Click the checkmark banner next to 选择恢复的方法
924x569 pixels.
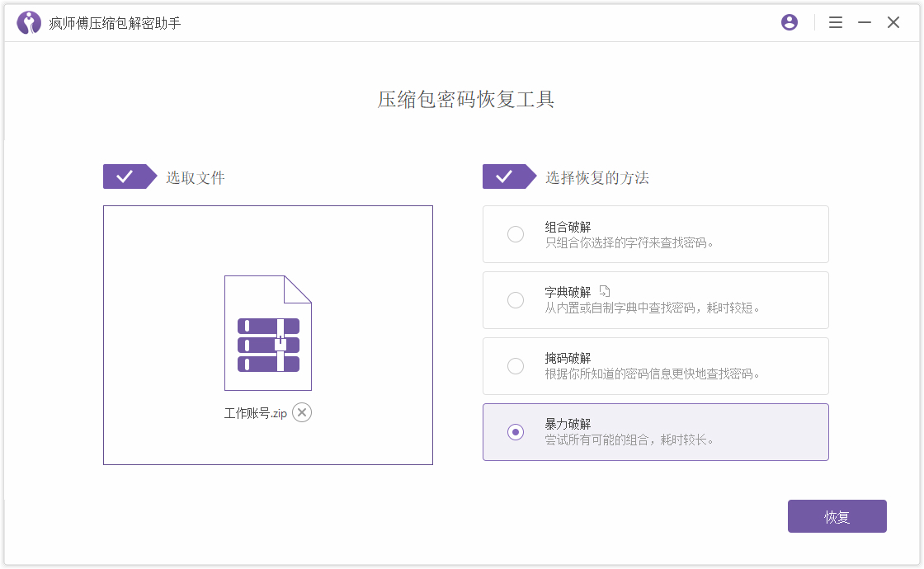pos(510,176)
